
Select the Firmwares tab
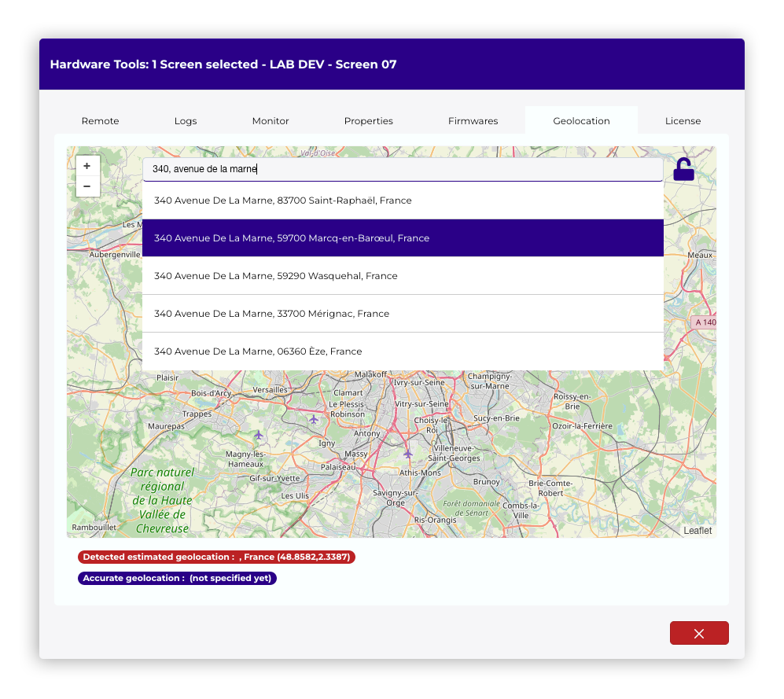(x=473, y=121)
